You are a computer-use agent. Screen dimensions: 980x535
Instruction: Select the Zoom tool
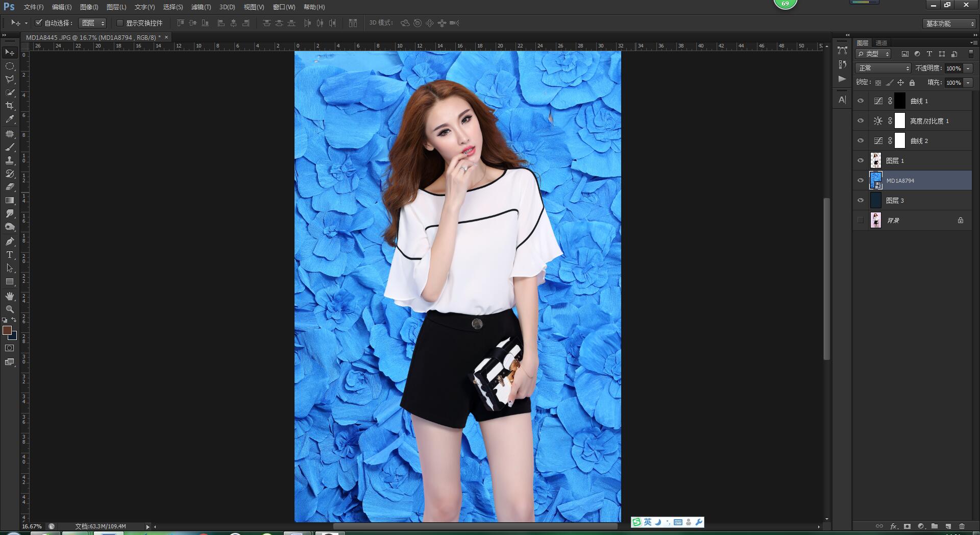pos(10,309)
